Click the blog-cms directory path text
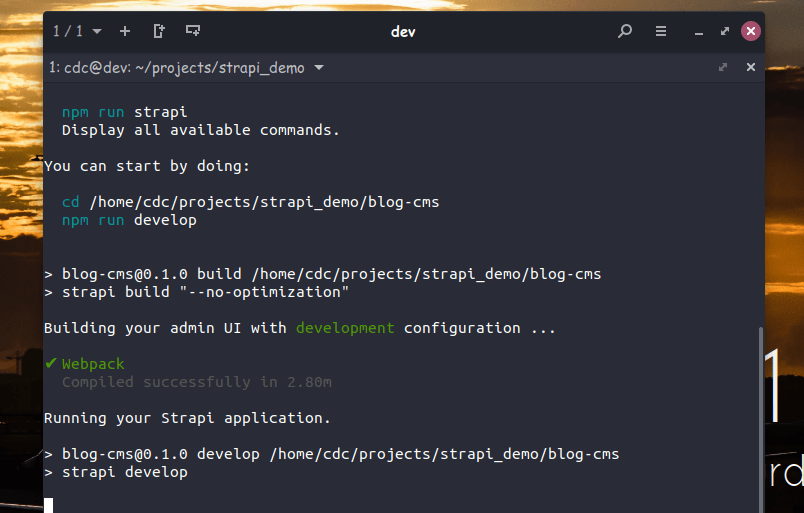The height and width of the screenshot is (513, 804). 265,202
